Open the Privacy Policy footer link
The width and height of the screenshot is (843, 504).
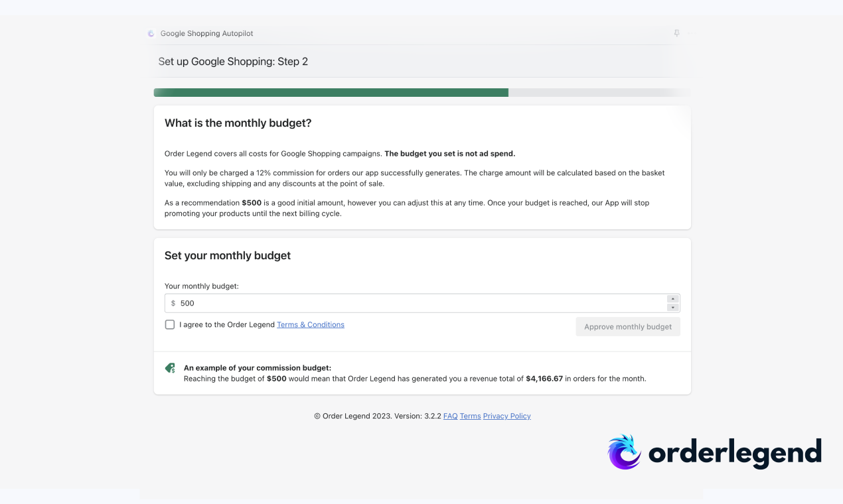(507, 416)
